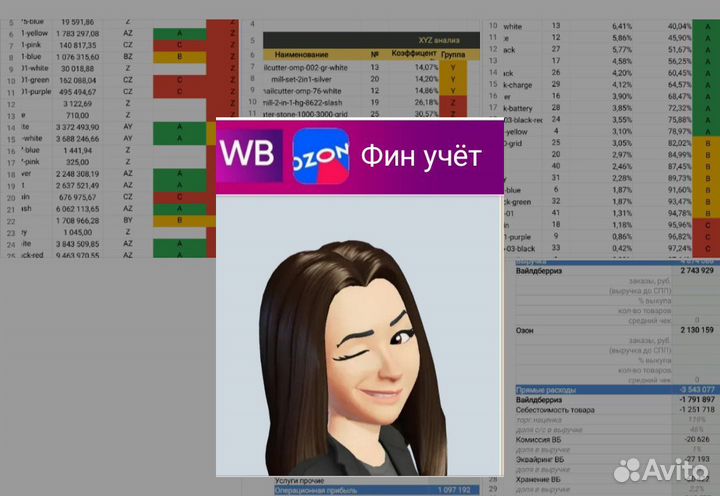Select cell "2 637 521,49" in left sheet
Viewport: 720px width, 496px height.
pos(78,186)
